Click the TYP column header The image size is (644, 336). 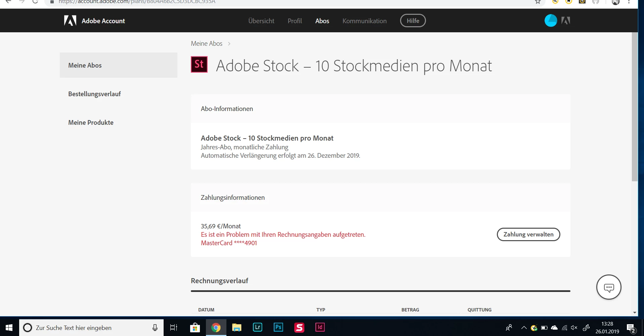[x=321, y=310]
